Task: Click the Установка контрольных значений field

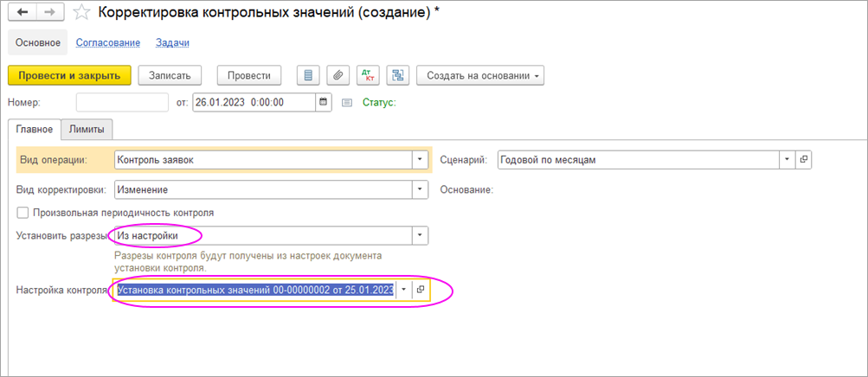Action: point(256,290)
